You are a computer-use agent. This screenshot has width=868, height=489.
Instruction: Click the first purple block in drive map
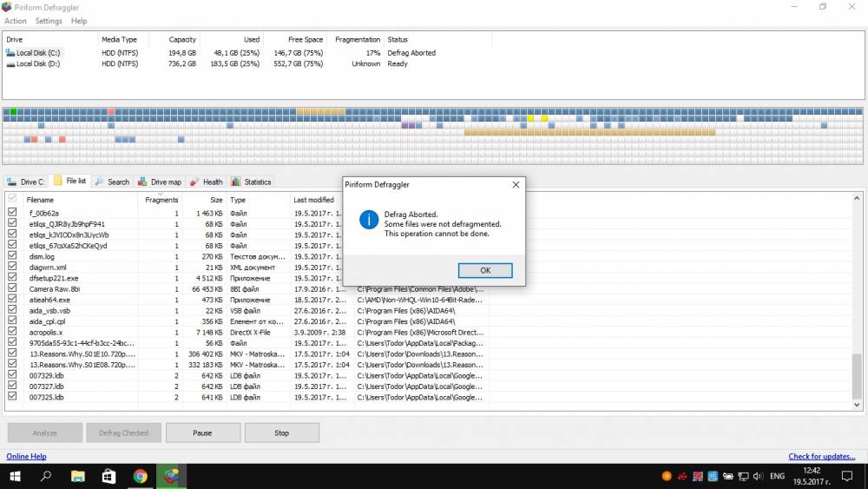(404, 126)
